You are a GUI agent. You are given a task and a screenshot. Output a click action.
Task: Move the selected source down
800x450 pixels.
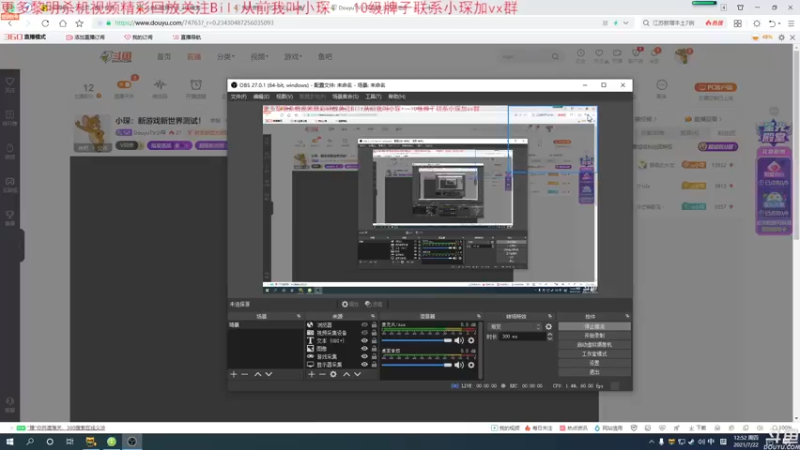pyautogui.click(x=358, y=374)
